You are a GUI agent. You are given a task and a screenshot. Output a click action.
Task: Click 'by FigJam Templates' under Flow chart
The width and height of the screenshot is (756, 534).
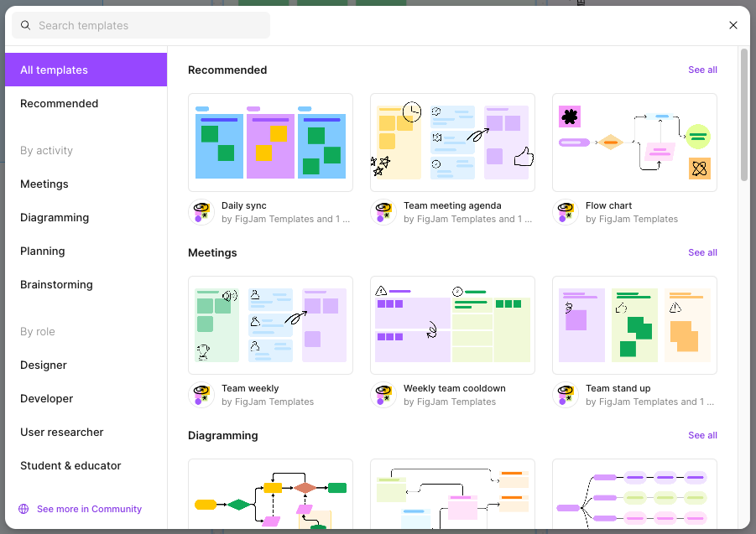pyautogui.click(x=632, y=219)
